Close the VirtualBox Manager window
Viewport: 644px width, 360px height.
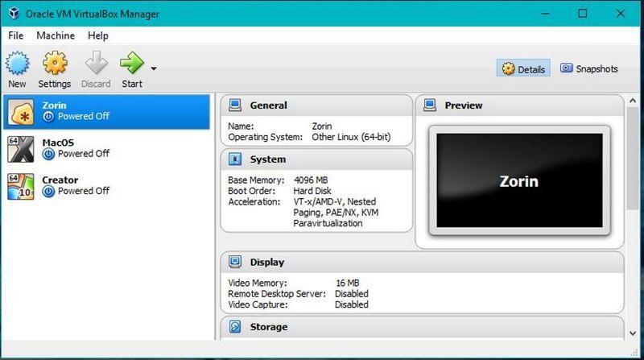click(x=620, y=14)
